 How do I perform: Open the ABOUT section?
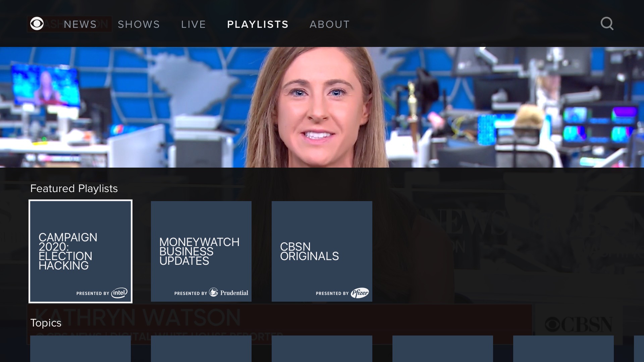coord(329,24)
